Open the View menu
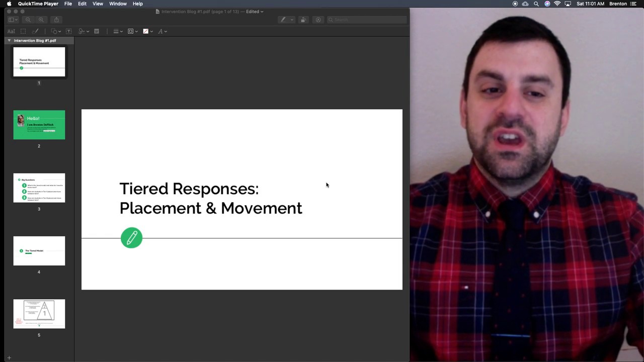Image resolution: width=644 pixels, height=362 pixels. tap(98, 4)
